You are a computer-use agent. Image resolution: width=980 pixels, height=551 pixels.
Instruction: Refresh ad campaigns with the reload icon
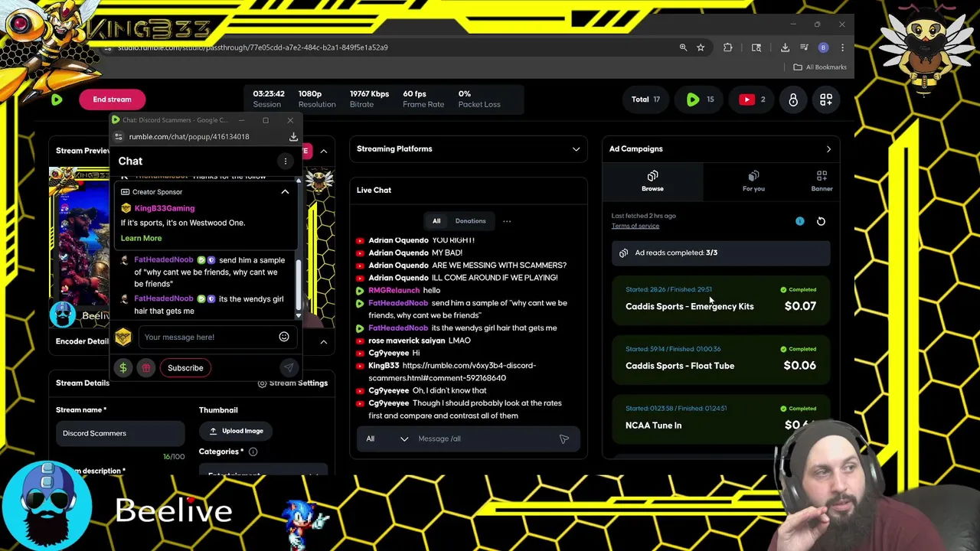(821, 221)
